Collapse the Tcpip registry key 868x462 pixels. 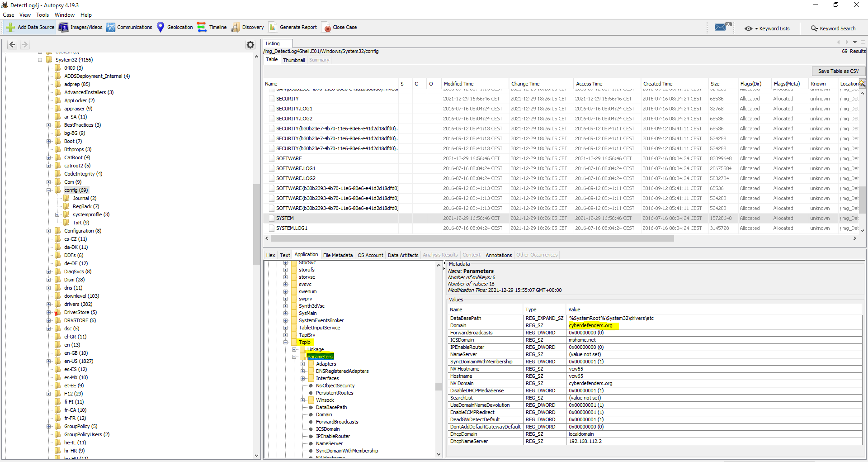[286, 342]
